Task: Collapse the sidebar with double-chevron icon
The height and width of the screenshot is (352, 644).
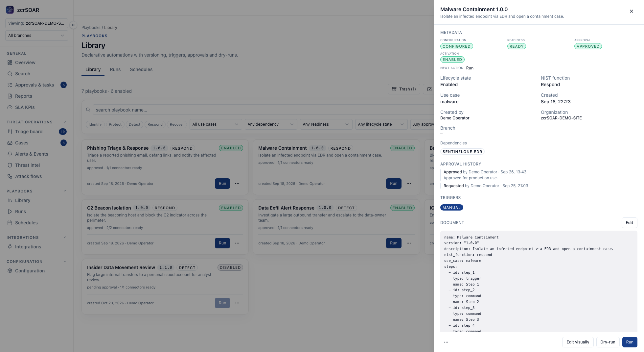Action: (73, 25)
